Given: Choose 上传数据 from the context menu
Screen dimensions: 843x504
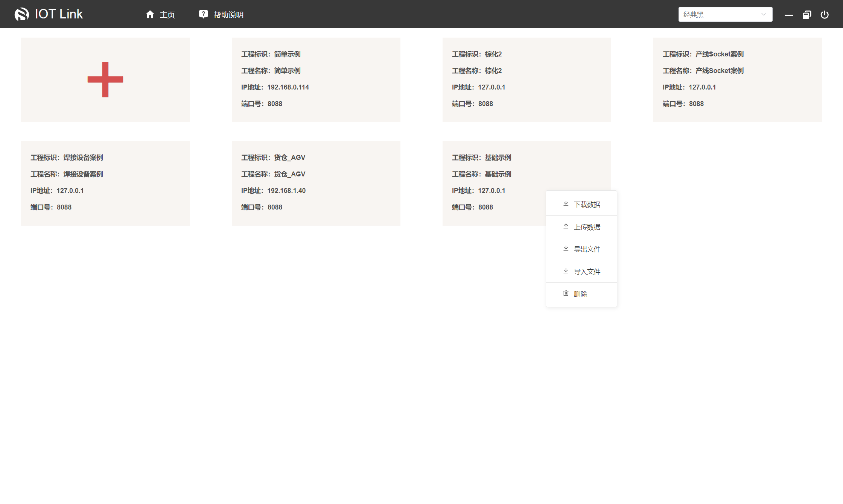Looking at the screenshot, I should 581,227.
